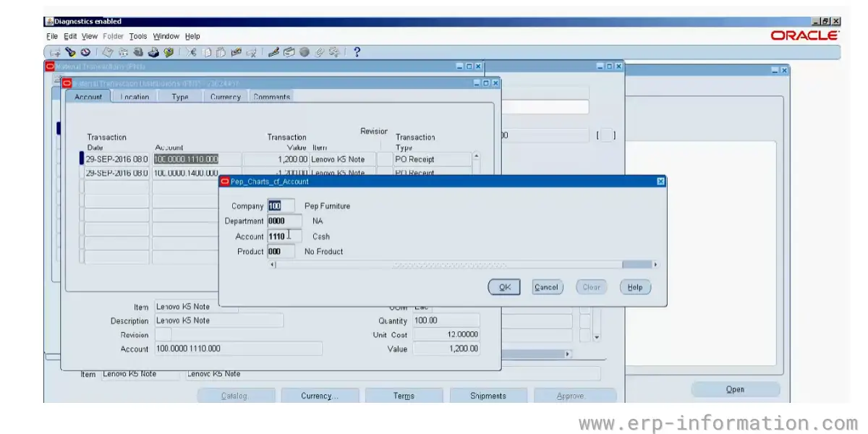Click the 100.0000.1400.000 account cell in the second row

186,173
